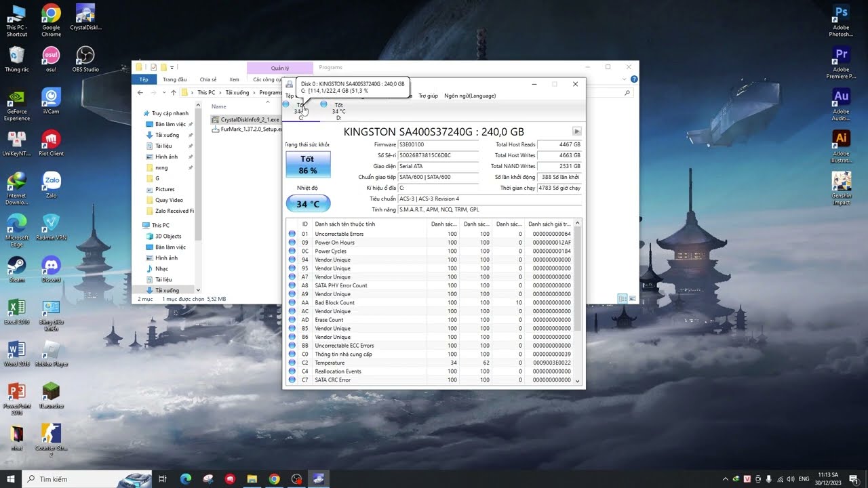The image size is (868, 488).
Task: Click the 34 °C temperature button
Action: pyautogui.click(x=308, y=204)
